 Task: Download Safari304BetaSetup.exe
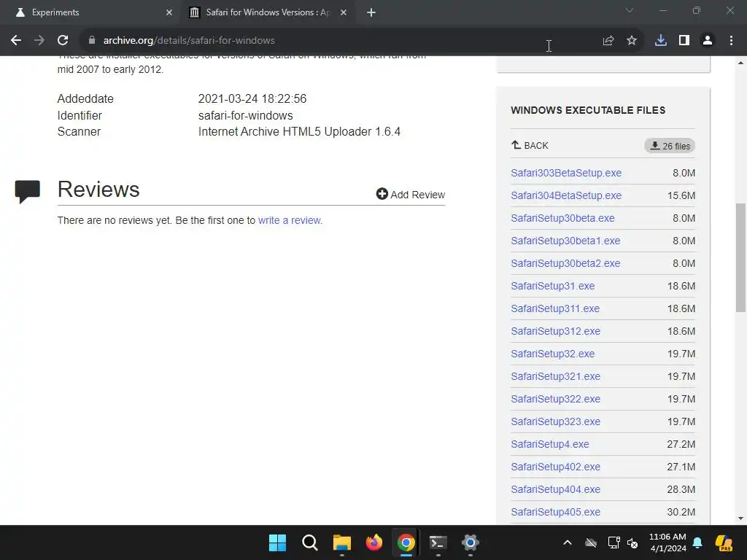[566, 195]
